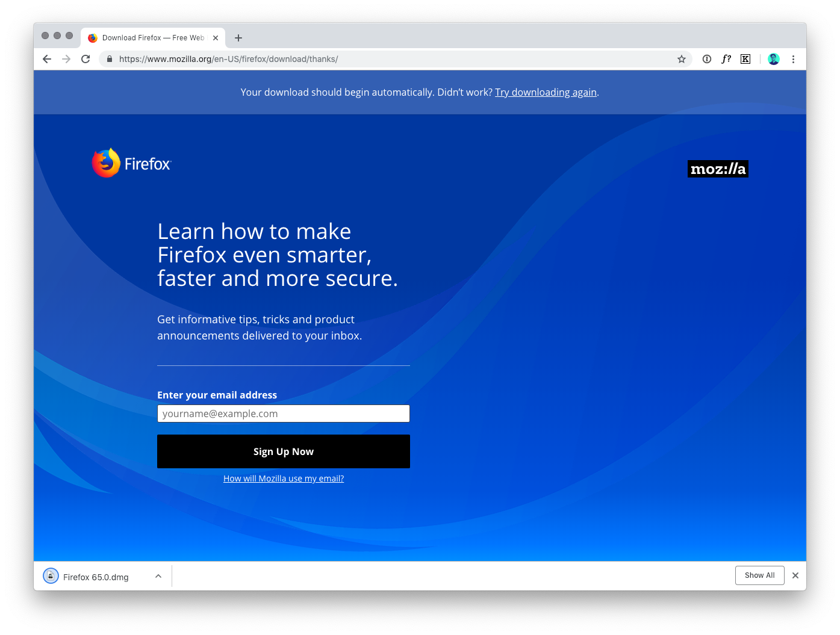Image resolution: width=840 pixels, height=635 pixels.
Task: Open the f? font extension icon
Action: (726, 59)
